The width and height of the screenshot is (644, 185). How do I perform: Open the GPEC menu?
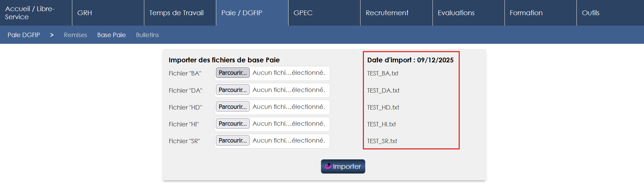[x=303, y=13]
